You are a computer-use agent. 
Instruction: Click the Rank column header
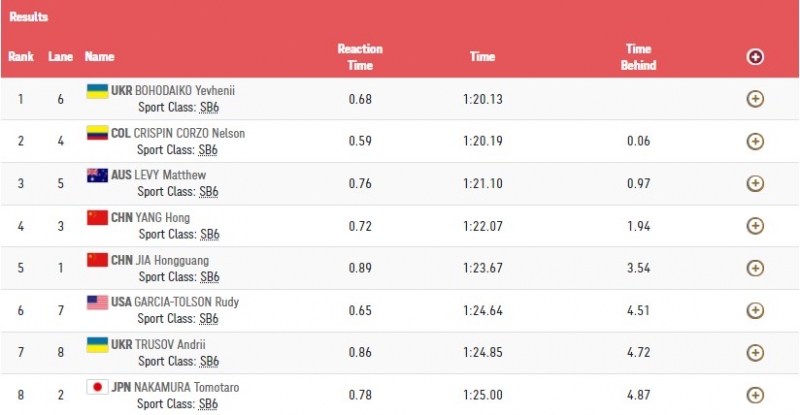(21, 57)
